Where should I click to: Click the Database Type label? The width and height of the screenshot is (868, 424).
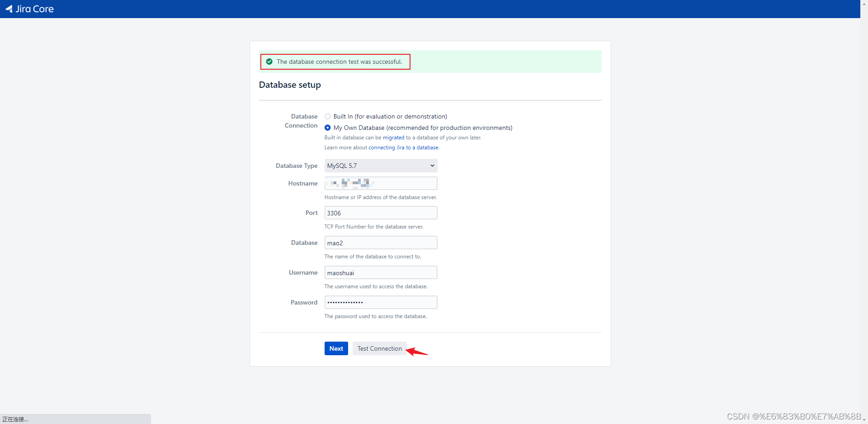click(x=297, y=166)
